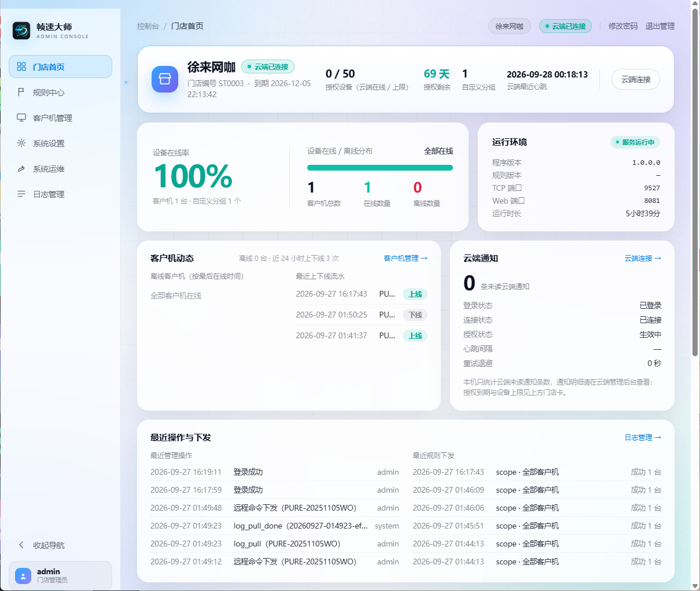
Task: Click the 云端已连接 badge beside store name
Action: point(268,67)
